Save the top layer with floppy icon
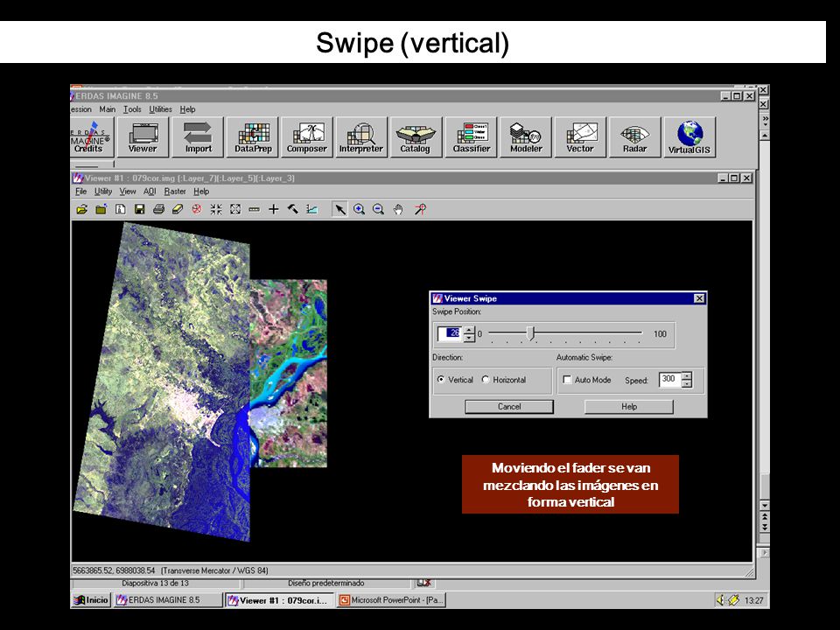840x630 pixels. click(139, 209)
